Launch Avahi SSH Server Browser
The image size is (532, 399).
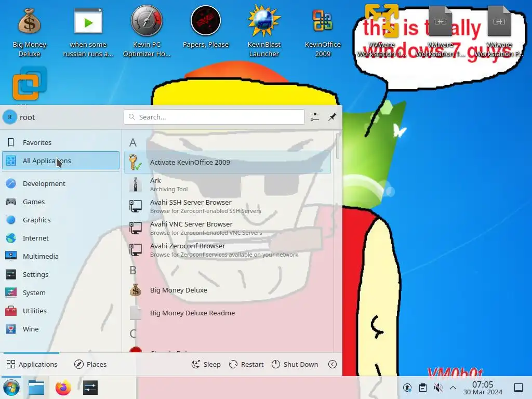click(228, 206)
